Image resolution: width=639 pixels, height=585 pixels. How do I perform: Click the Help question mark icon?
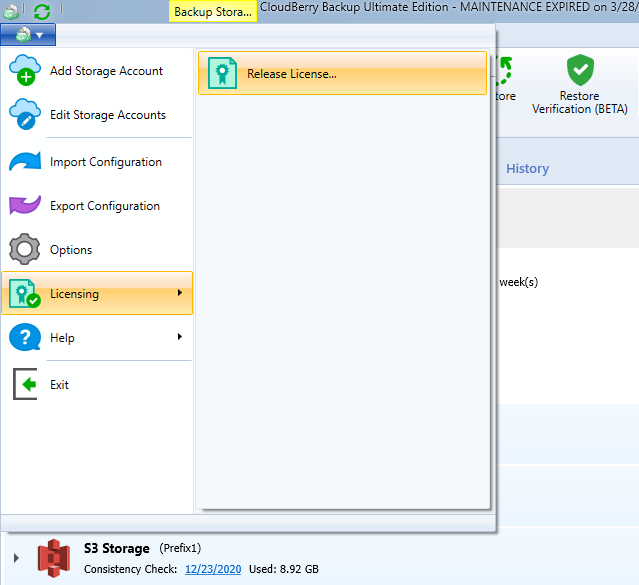pos(25,337)
